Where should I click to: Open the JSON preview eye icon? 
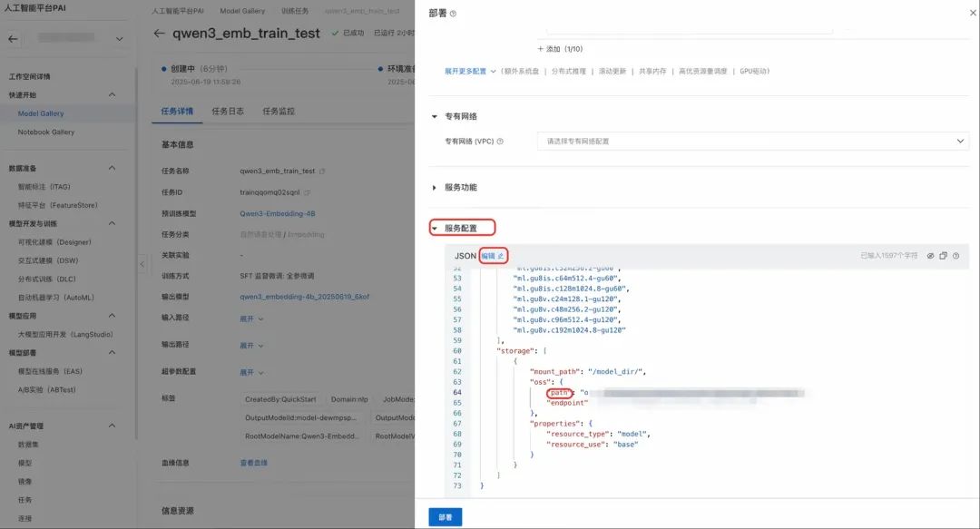[931, 256]
